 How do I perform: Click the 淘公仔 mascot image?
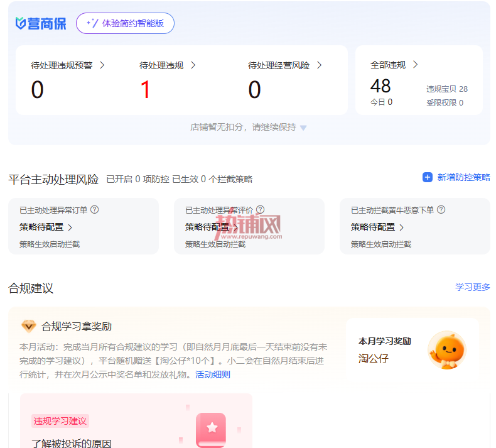(446, 350)
